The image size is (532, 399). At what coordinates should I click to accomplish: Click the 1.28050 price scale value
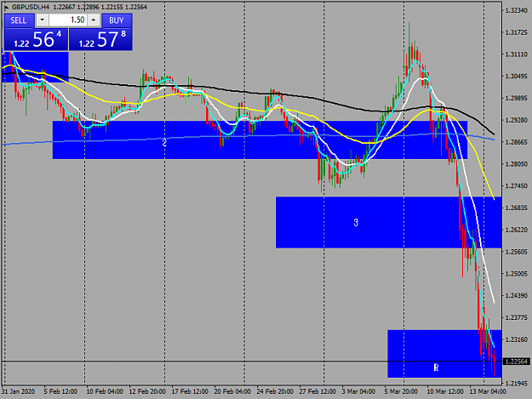tap(517, 164)
